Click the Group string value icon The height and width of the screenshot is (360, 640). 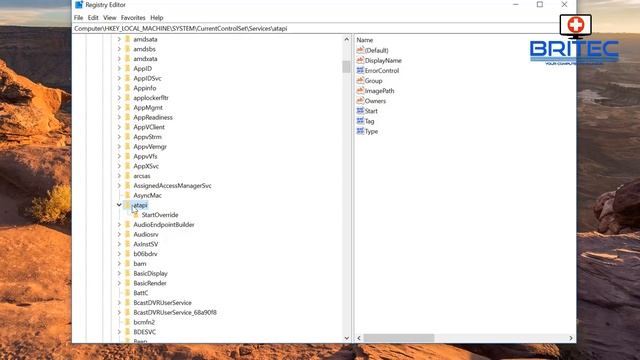pyautogui.click(x=360, y=80)
